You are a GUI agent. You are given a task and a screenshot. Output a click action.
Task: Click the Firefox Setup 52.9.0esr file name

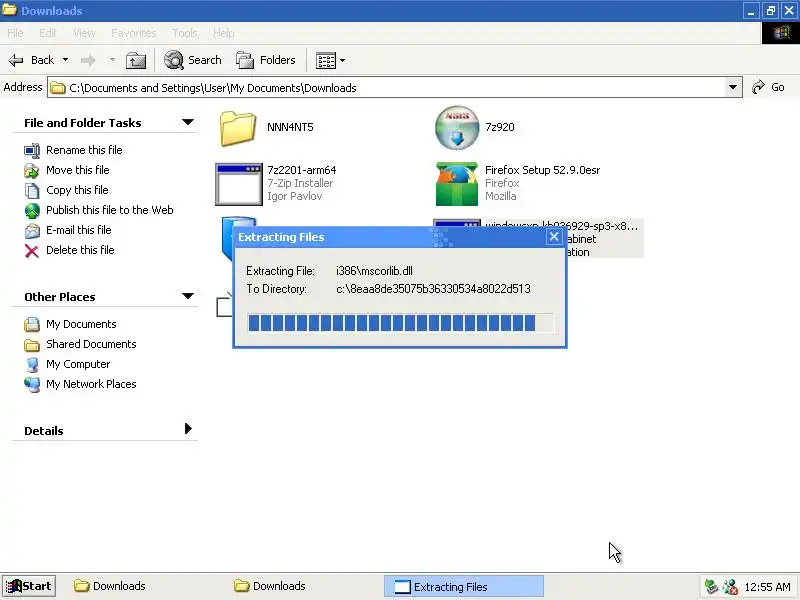[542, 170]
